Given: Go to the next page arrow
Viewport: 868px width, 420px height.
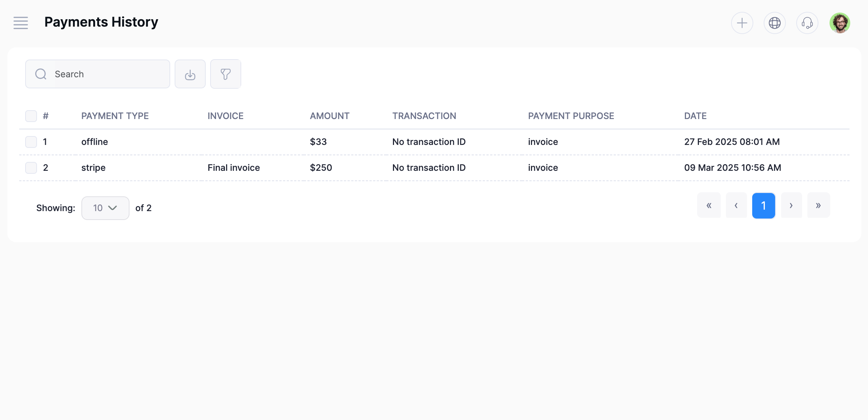Looking at the screenshot, I should pos(791,206).
